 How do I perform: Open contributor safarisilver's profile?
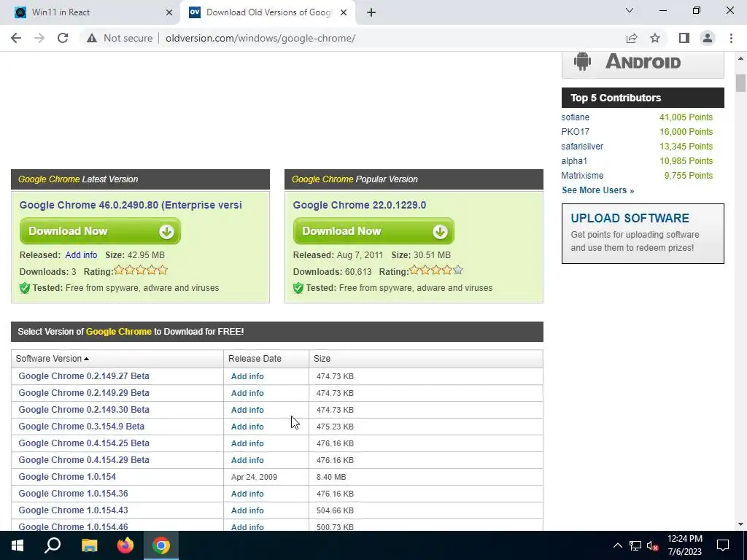pyautogui.click(x=582, y=146)
